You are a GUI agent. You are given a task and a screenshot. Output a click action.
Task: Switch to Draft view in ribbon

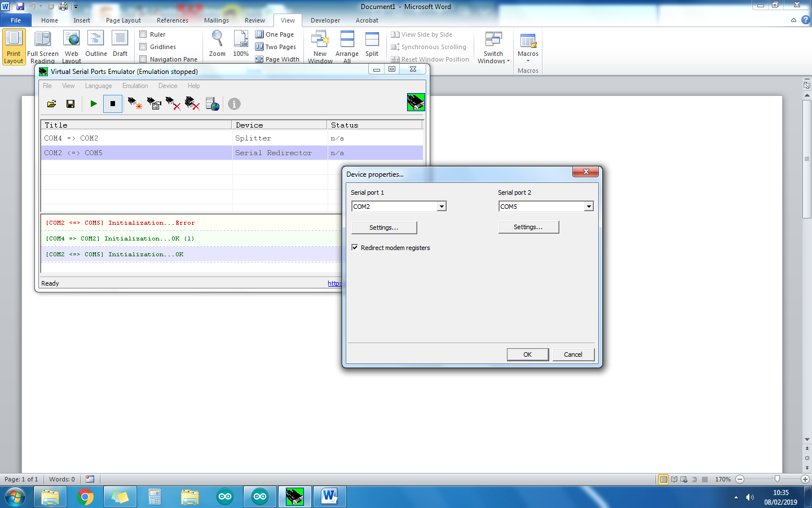[120, 44]
